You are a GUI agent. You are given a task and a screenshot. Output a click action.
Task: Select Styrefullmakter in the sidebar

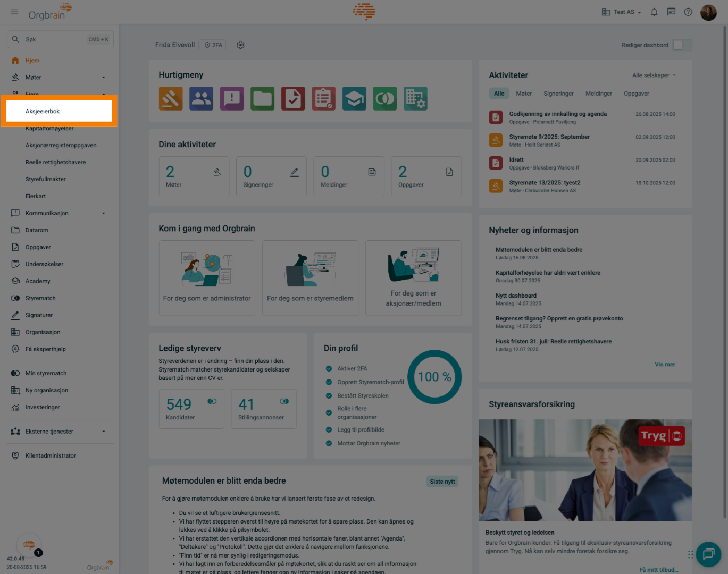(x=46, y=179)
